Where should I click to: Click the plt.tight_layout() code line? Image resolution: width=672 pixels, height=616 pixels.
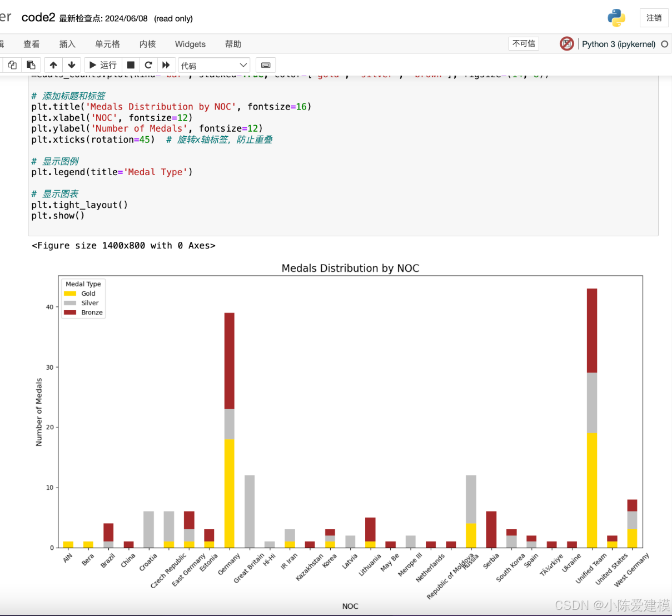coord(79,205)
